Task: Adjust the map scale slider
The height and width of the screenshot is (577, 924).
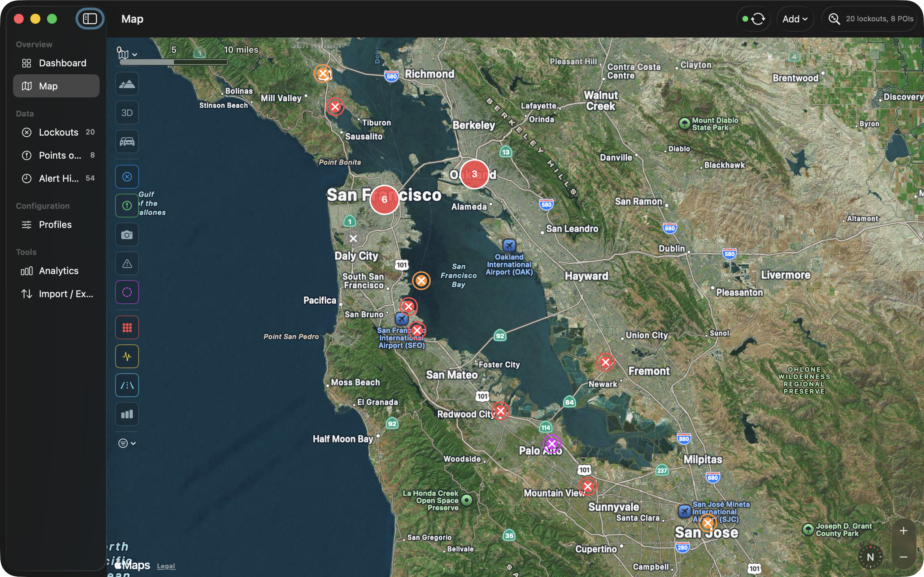Action: (x=174, y=61)
